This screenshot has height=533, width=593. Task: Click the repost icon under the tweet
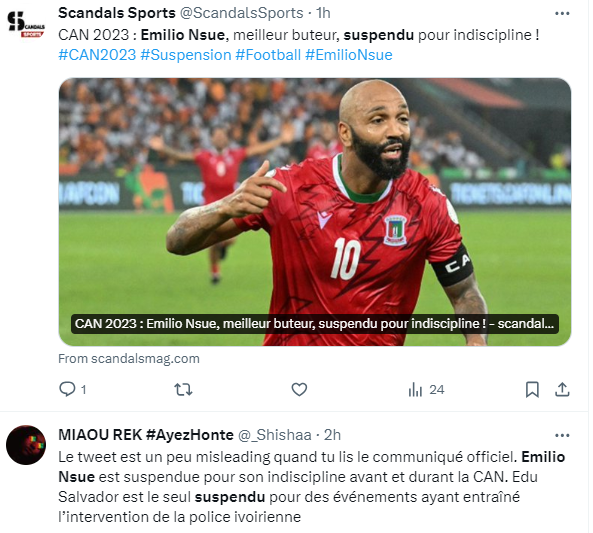(183, 389)
